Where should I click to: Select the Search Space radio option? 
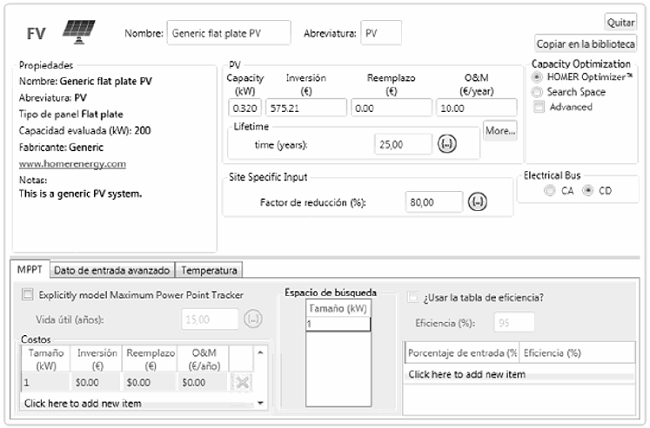coord(538,92)
